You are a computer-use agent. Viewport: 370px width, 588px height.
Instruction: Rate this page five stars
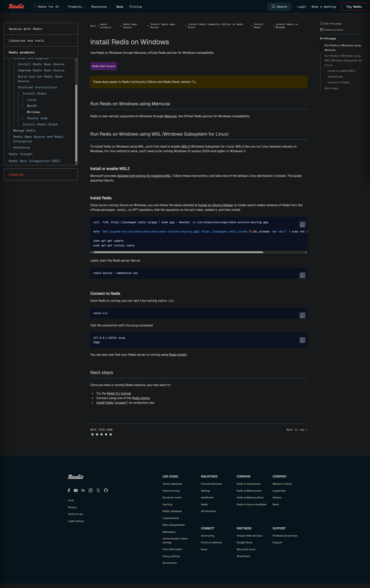coord(111,434)
